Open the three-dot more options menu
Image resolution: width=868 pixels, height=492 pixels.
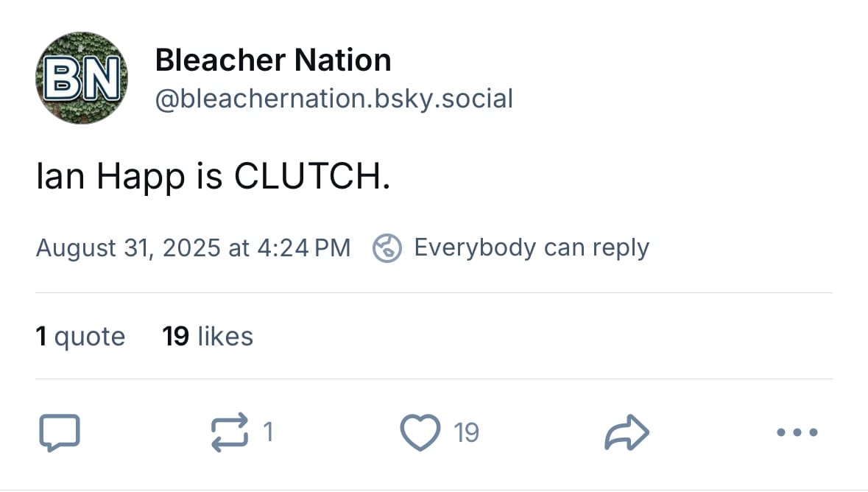797,432
